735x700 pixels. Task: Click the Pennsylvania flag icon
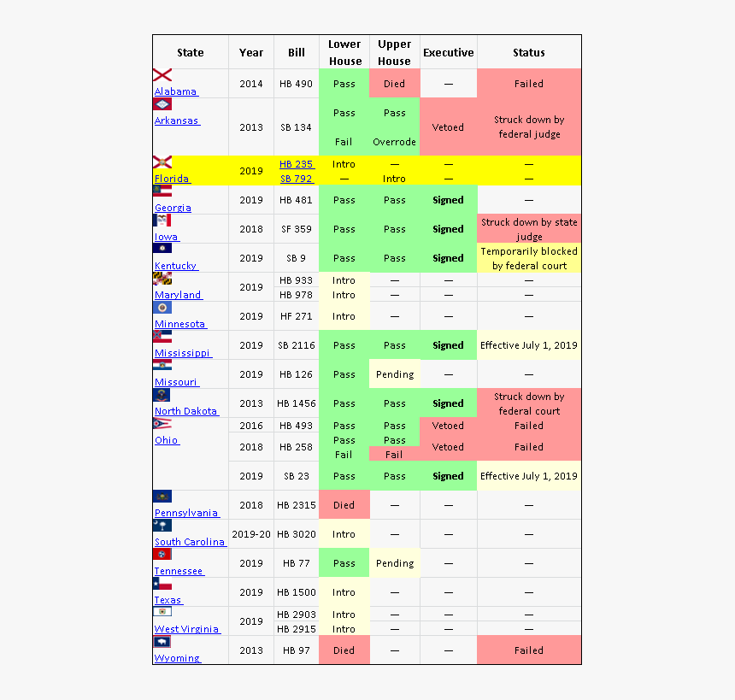click(x=162, y=496)
